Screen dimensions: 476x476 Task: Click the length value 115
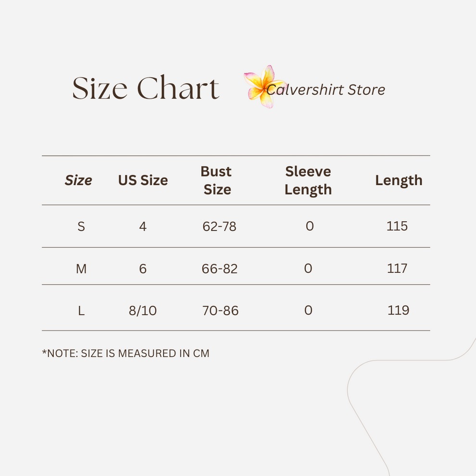pyautogui.click(x=397, y=226)
